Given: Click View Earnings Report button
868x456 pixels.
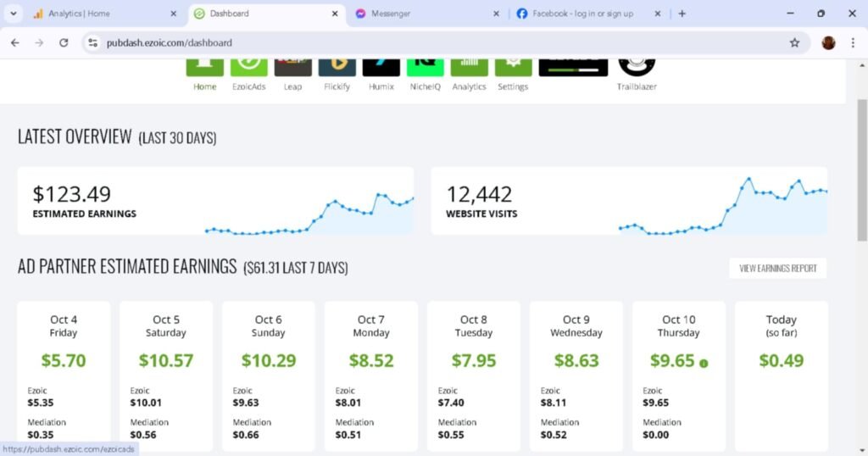Looking at the screenshot, I should [777, 268].
